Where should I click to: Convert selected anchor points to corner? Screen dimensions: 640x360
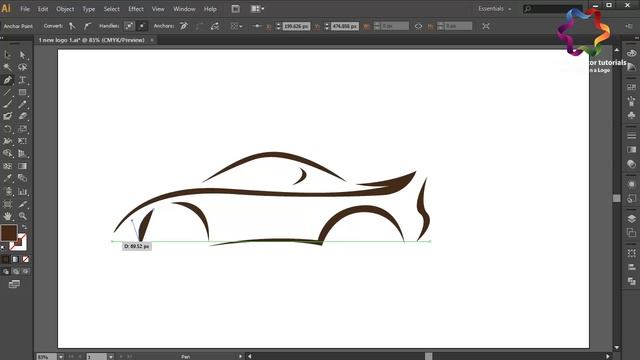point(72,26)
